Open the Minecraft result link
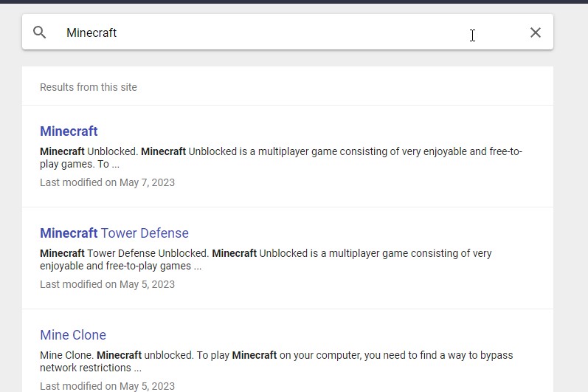Viewport: 588px width, 392px height. tap(69, 131)
